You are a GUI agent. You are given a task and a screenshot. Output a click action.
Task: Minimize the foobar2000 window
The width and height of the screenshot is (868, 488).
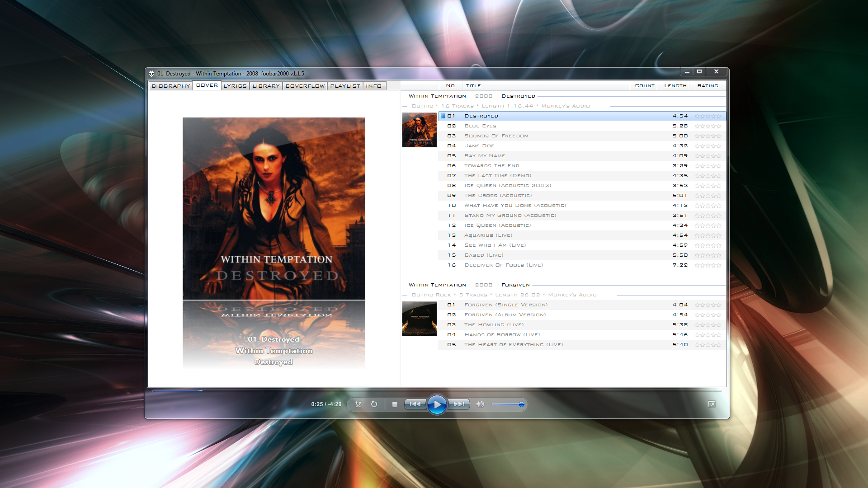[x=687, y=72]
